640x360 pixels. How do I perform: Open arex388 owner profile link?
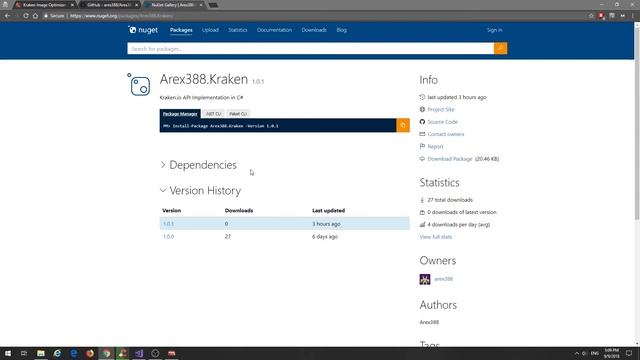coord(443,279)
